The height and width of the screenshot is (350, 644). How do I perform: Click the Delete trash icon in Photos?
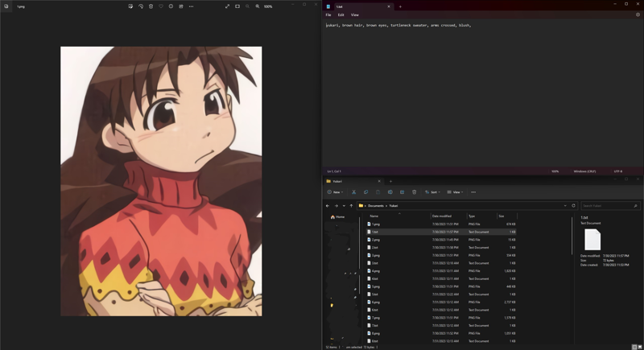click(x=151, y=6)
